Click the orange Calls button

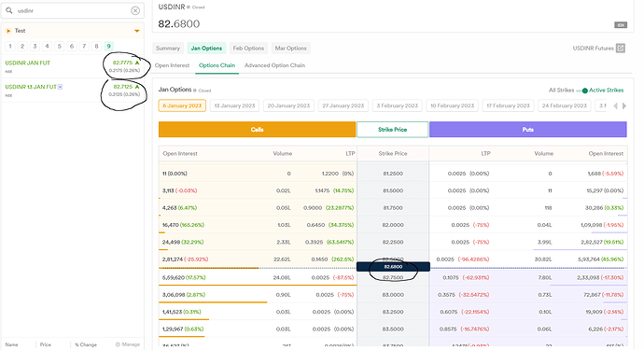[257, 130]
